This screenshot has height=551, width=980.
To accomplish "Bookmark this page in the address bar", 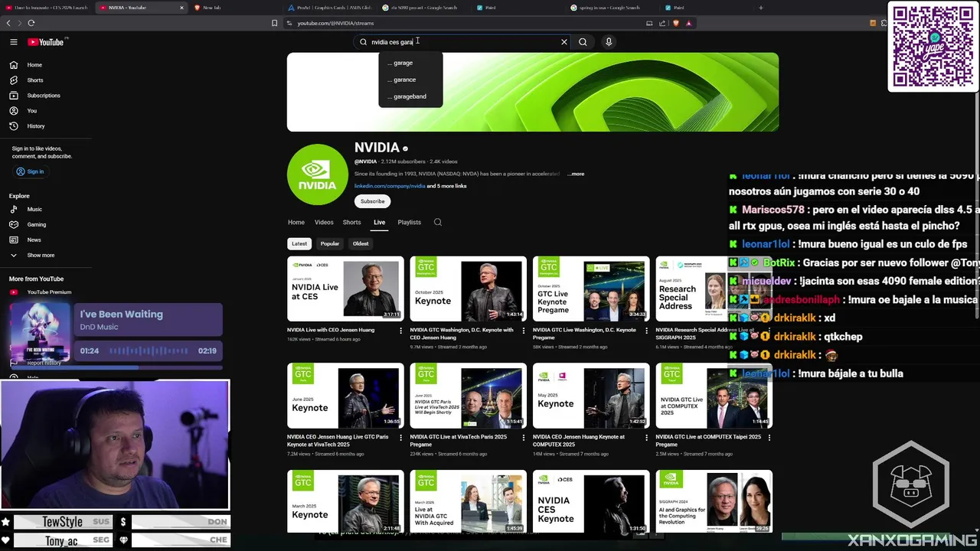I will click(274, 23).
